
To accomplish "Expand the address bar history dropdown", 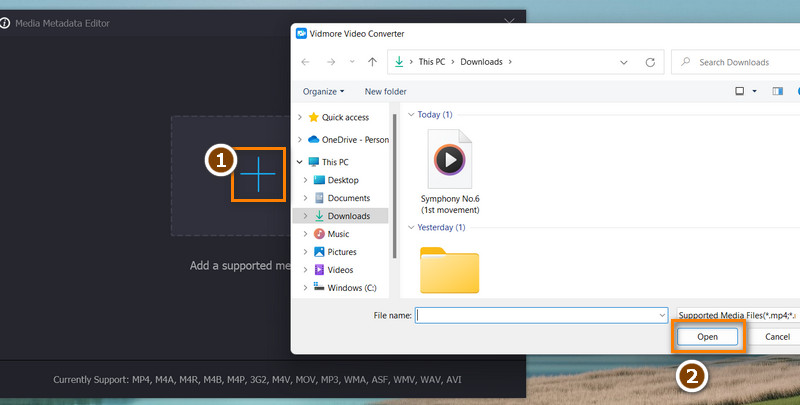I will coord(627,62).
